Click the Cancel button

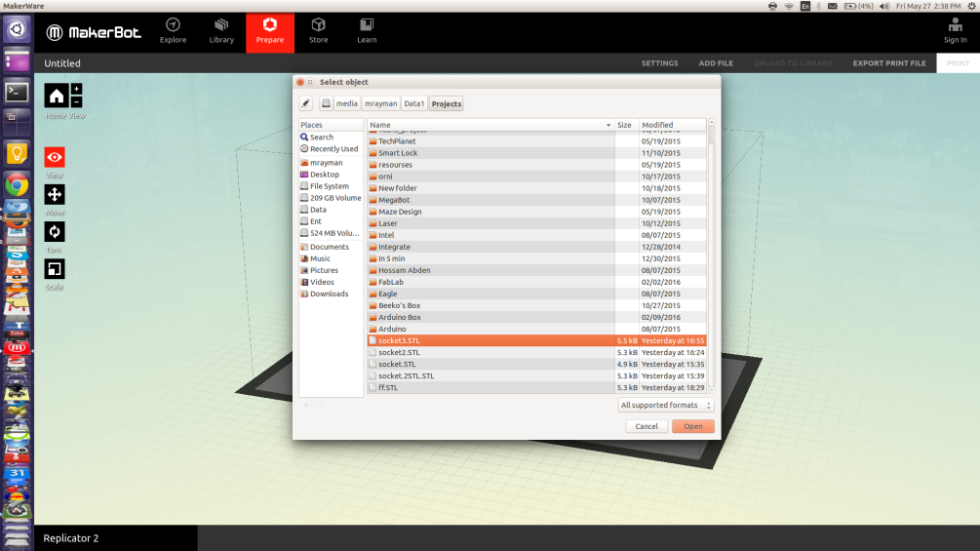tap(647, 426)
